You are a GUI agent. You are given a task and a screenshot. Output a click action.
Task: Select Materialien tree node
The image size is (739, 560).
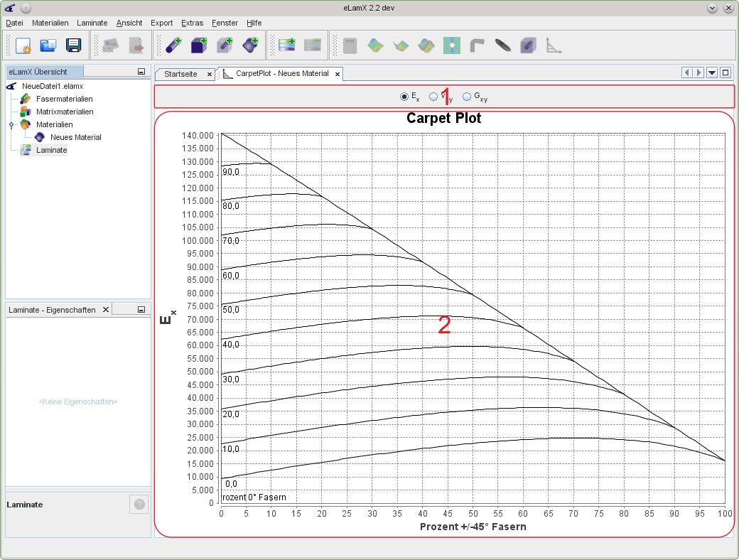(54, 124)
